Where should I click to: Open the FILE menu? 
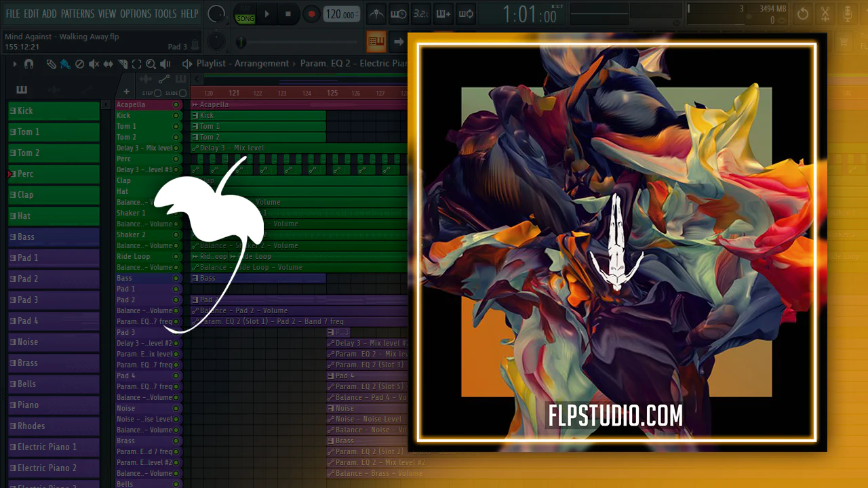click(x=13, y=14)
